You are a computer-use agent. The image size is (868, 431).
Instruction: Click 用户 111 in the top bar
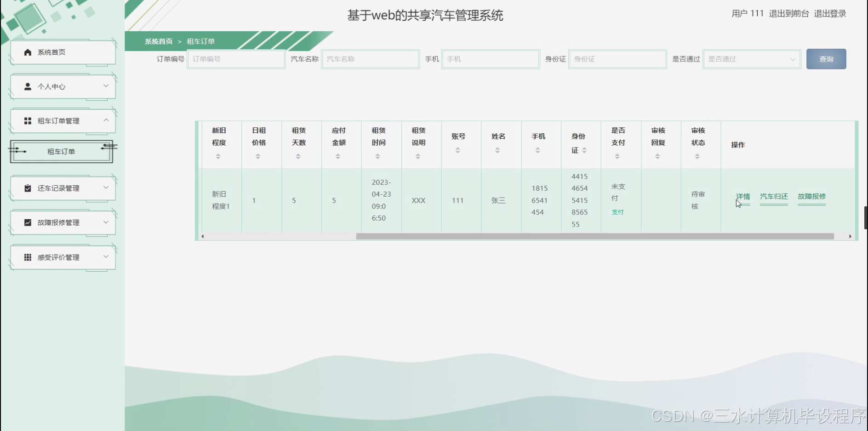point(748,13)
